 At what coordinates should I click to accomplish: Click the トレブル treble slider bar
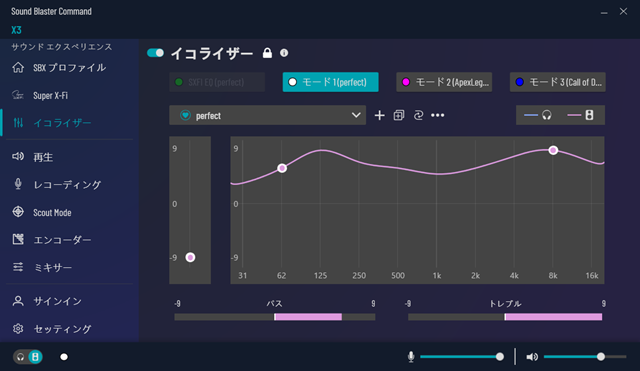pos(505,317)
